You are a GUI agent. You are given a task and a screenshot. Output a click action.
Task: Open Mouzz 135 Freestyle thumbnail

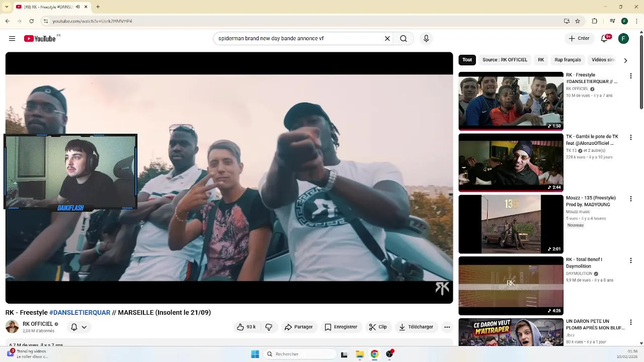(x=511, y=224)
